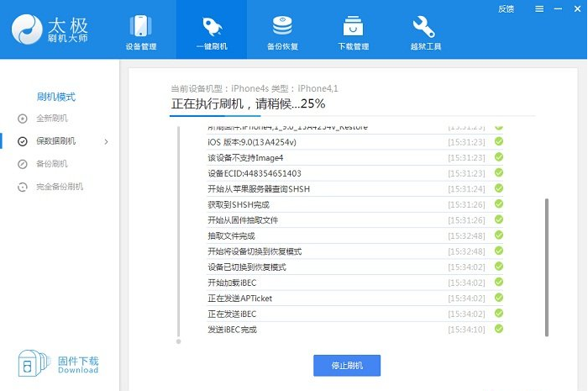Select log row 正在发送iBEC

coord(354,314)
